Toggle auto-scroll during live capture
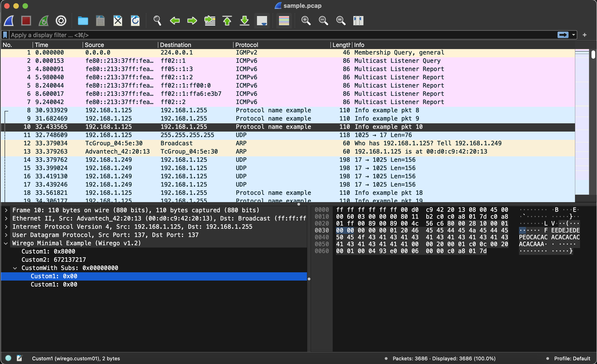 [262, 21]
